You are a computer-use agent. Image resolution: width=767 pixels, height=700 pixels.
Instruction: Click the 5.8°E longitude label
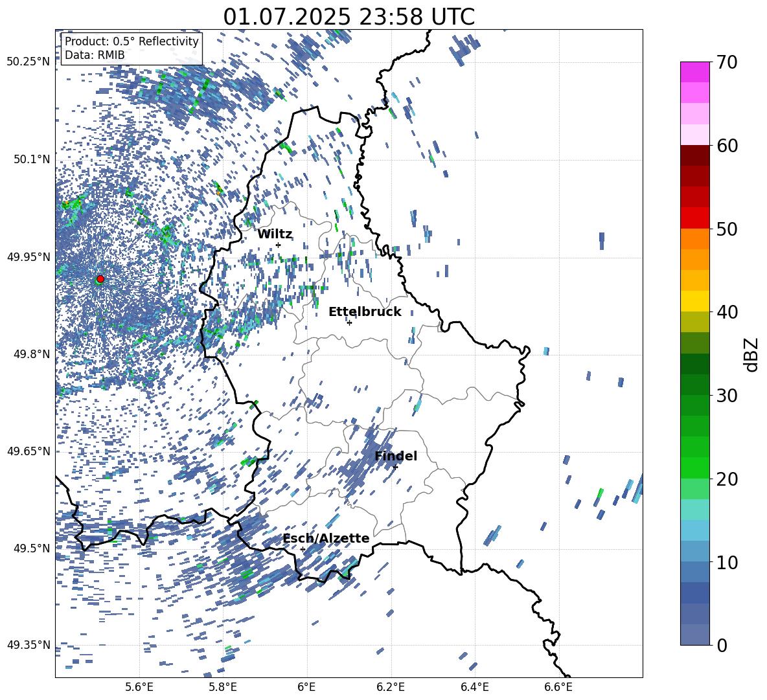[x=223, y=687]
